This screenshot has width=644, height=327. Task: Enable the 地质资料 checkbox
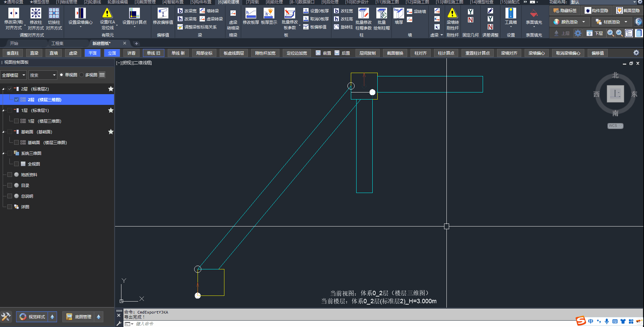click(10, 175)
